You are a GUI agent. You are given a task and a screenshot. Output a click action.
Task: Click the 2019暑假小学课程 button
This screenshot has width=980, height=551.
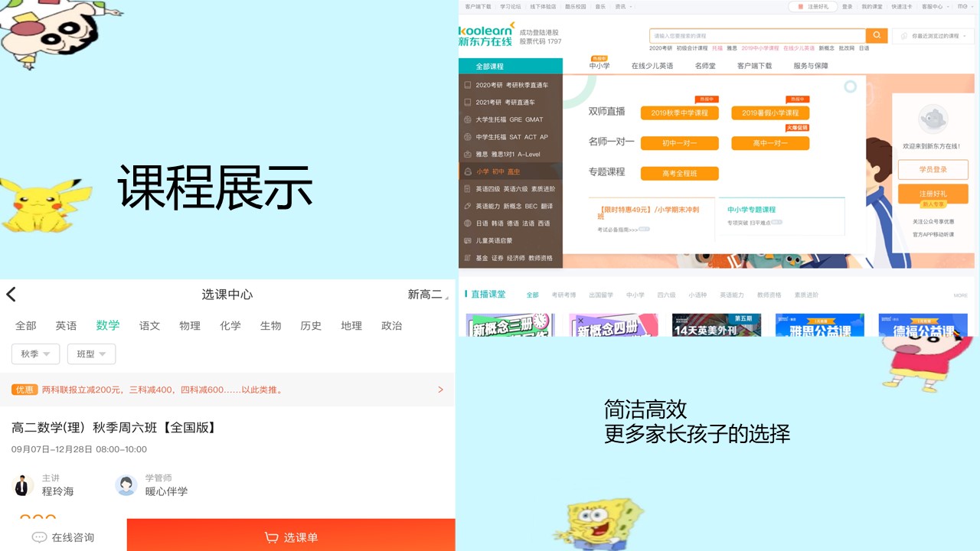(x=770, y=112)
